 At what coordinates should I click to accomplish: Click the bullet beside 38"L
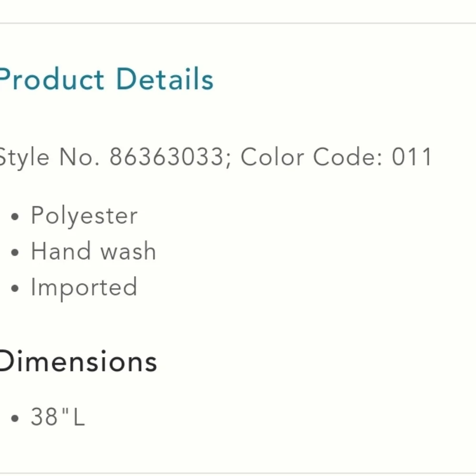(16, 418)
